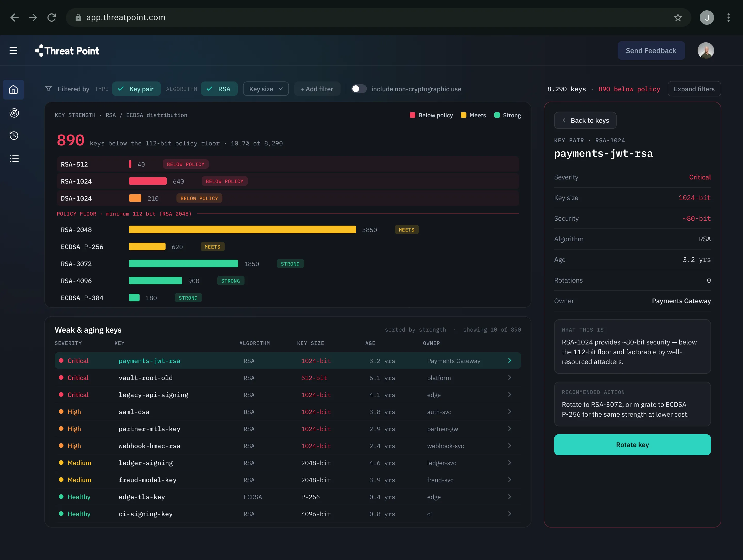Viewport: 743px width, 560px height.
Task: Open the history sidebar icon
Action: tap(14, 135)
